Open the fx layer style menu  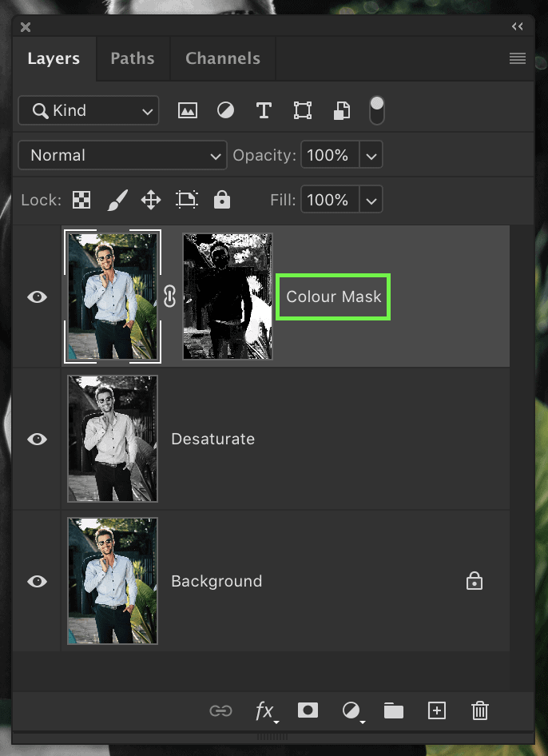coord(266,711)
